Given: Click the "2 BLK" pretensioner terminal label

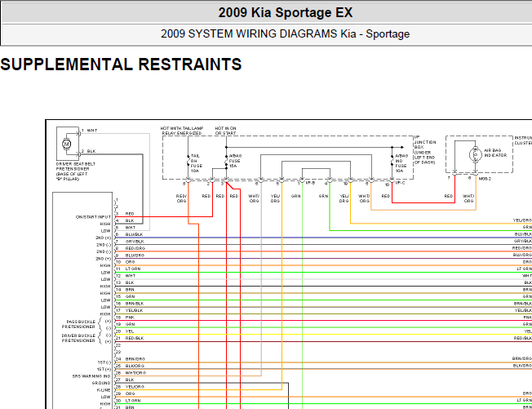Looking at the screenshot, I should tap(89, 151).
